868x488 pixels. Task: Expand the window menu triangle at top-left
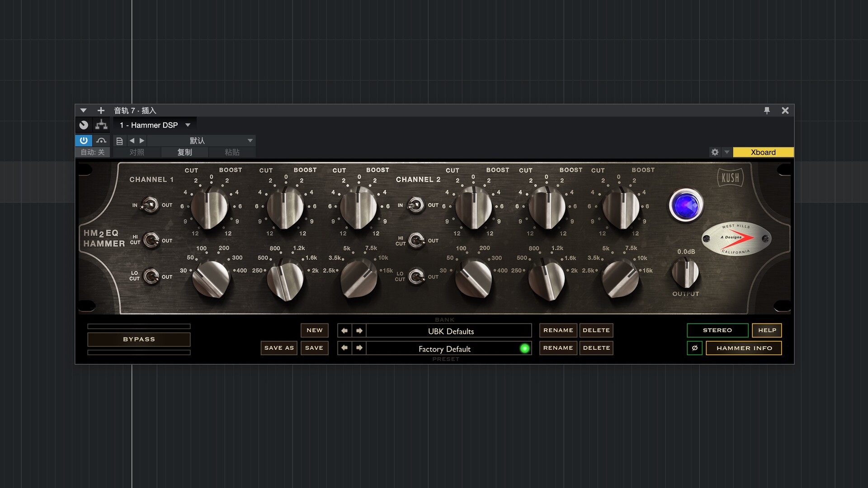[x=83, y=110]
